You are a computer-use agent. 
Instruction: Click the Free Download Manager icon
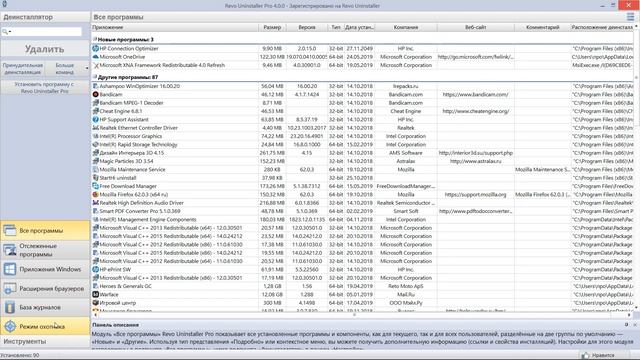(x=96, y=186)
